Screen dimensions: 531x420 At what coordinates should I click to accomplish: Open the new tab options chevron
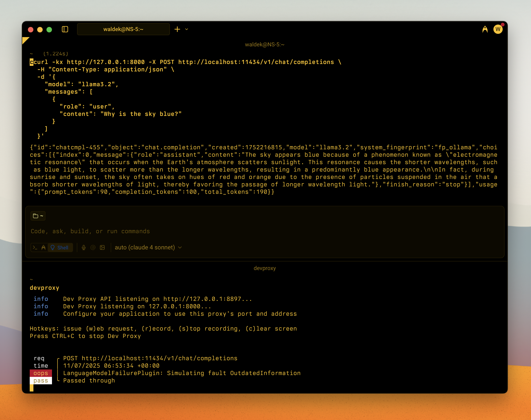186,29
